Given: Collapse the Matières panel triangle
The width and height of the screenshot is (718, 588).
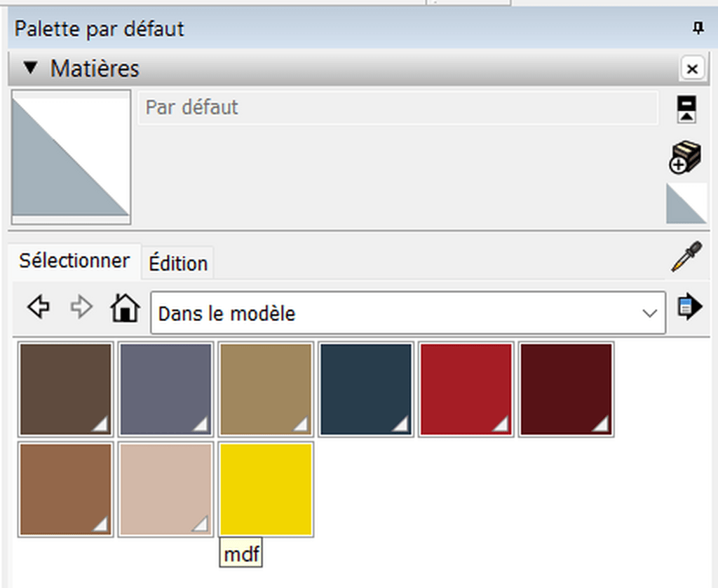Looking at the screenshot, I should [29, 69].
